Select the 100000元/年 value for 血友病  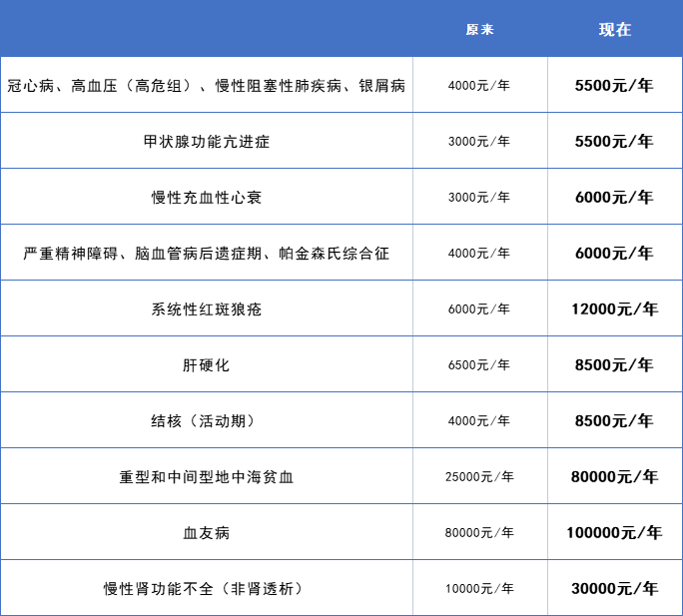tap(615, 533)
